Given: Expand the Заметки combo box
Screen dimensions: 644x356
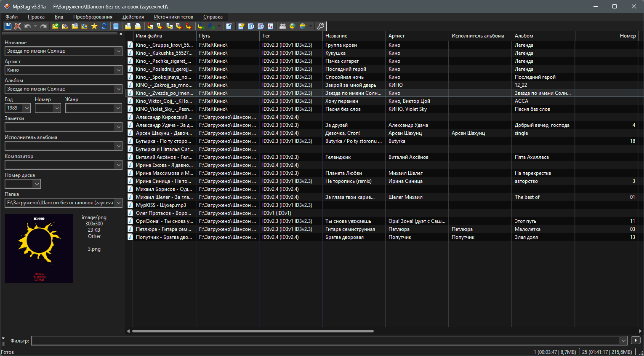Looking at the screenshot, I should pos(118,127).
